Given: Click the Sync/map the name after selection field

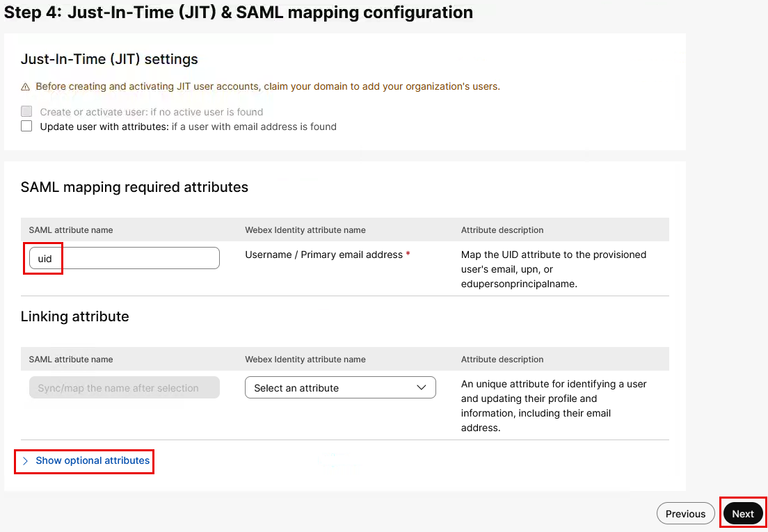Looking at the screenshot, I should point(124,388).
